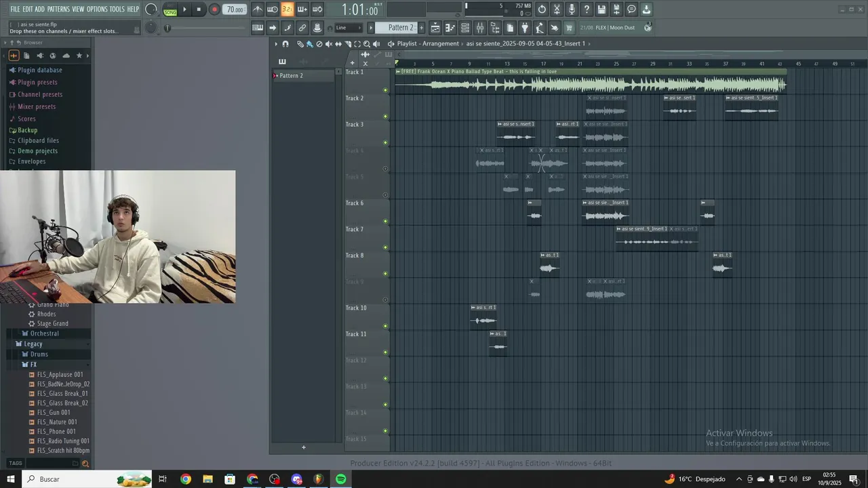Viewport: 868px width, 488px height.
Task: Collapse the Legacy browser folder
Action: pyautogui.click(x=33, y=344)
